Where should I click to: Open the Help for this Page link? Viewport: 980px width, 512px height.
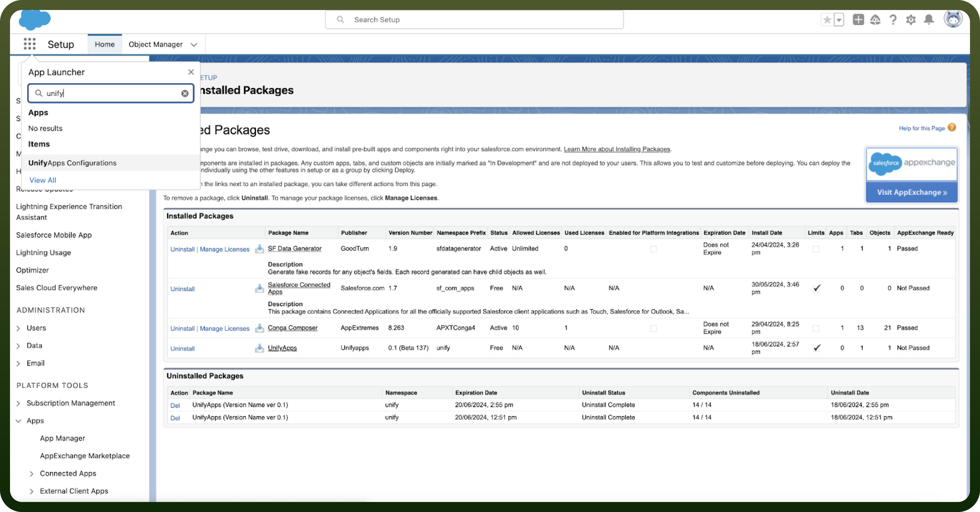(x=921, y=128)
